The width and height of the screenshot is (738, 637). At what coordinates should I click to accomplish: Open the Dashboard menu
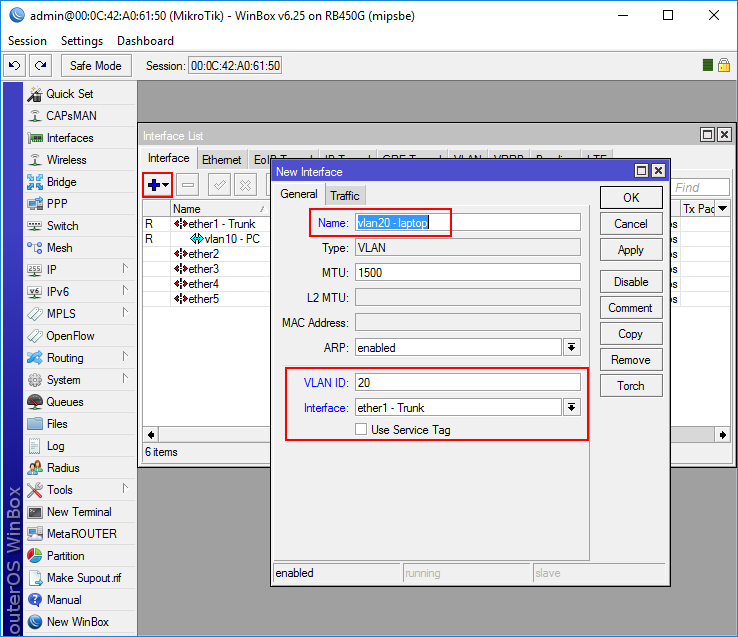(145, 41)
